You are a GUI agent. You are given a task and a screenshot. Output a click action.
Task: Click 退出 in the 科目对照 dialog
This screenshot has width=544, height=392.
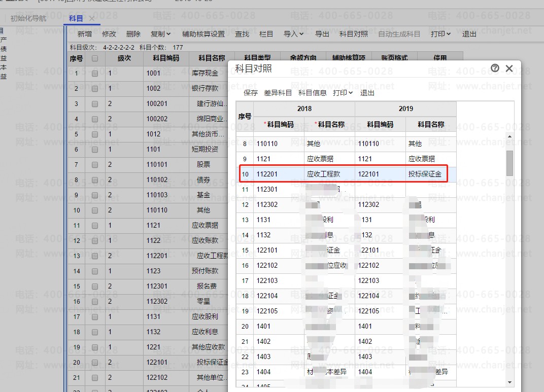pyautogui.click(x=367, y=93)
